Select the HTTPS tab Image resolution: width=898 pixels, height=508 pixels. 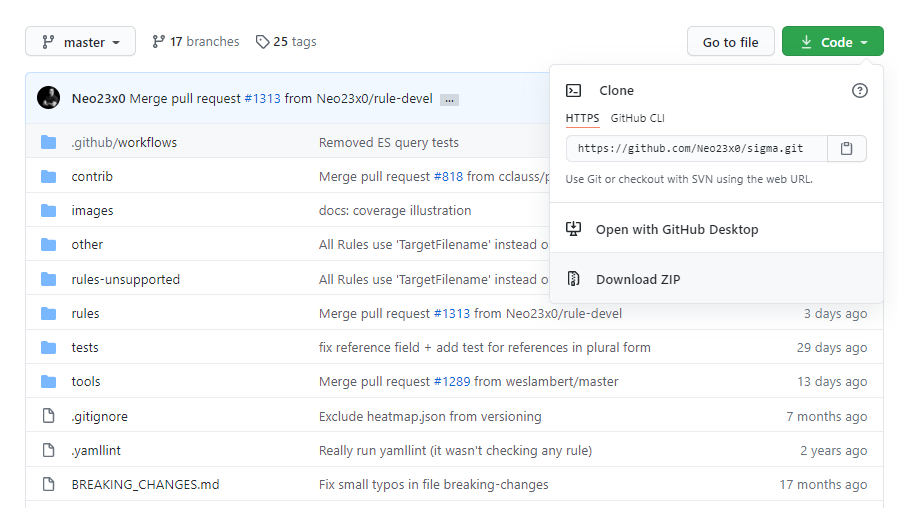[582, 118]
